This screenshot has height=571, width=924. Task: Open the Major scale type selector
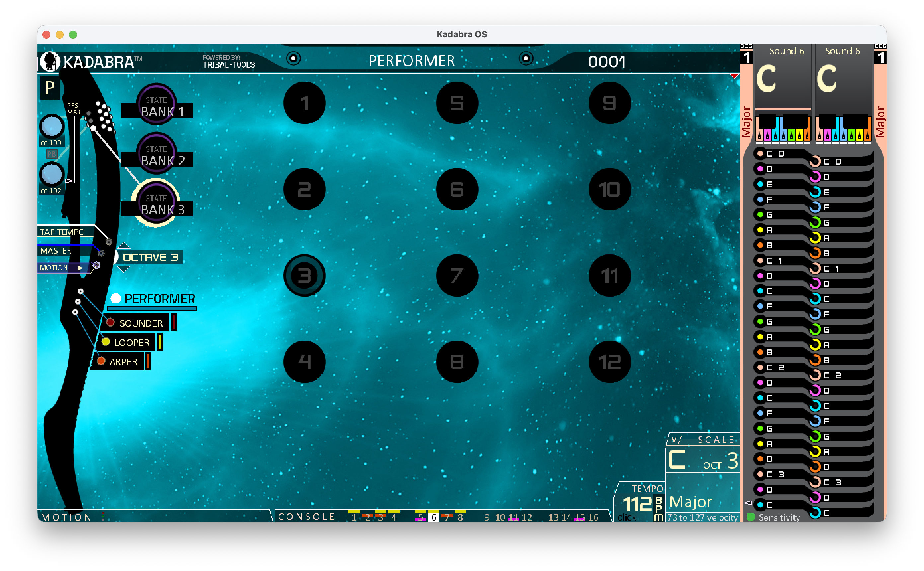(x=691, y=502)
